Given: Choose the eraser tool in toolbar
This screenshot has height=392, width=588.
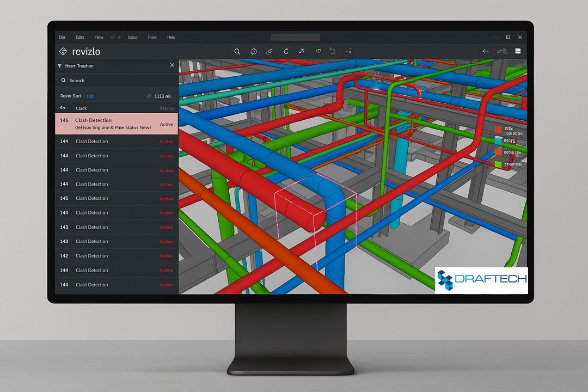Looking at the screenshot, I should click(x=269, y=51).
